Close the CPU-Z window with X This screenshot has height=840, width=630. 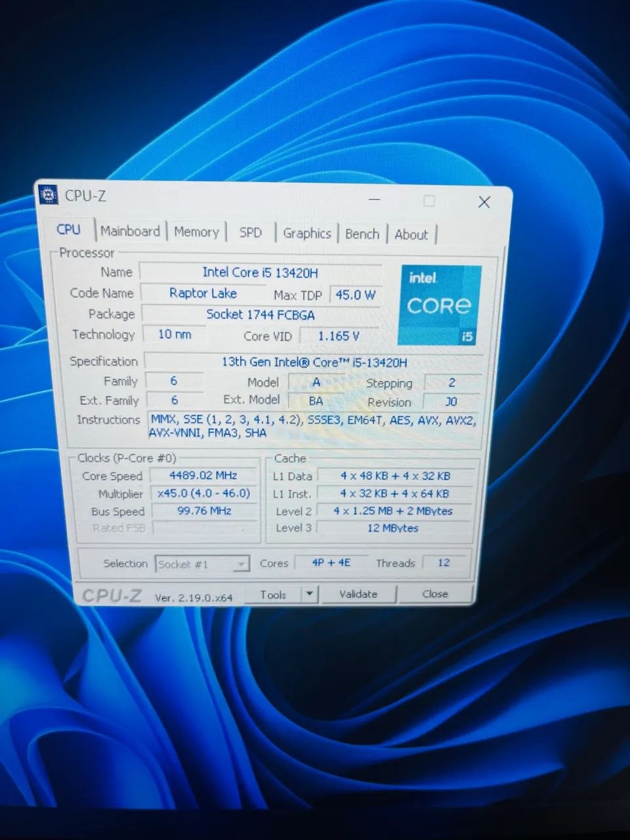pos(484,202)
